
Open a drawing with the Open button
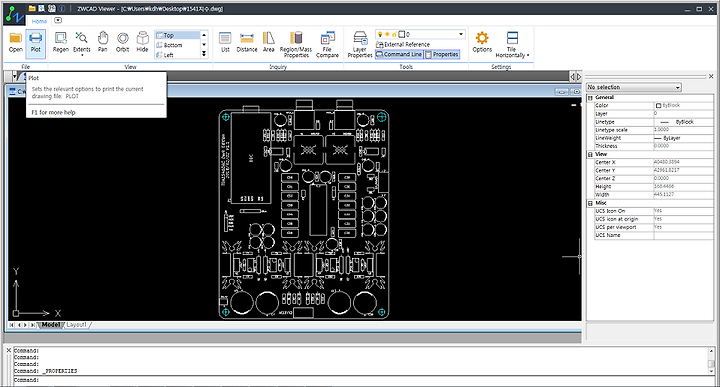[x=16, y=43]
